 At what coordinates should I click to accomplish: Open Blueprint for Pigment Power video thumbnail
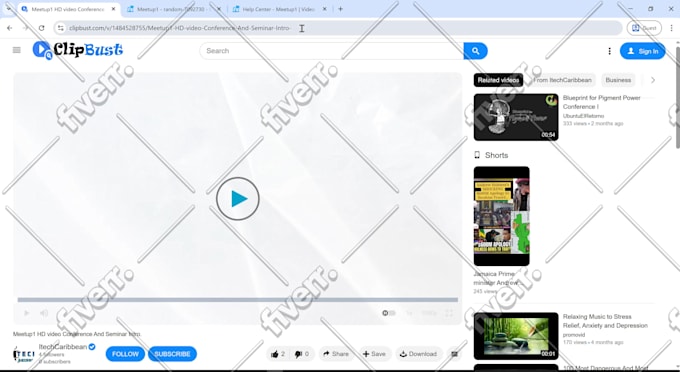pyautogui.click(x=516, y=117)
